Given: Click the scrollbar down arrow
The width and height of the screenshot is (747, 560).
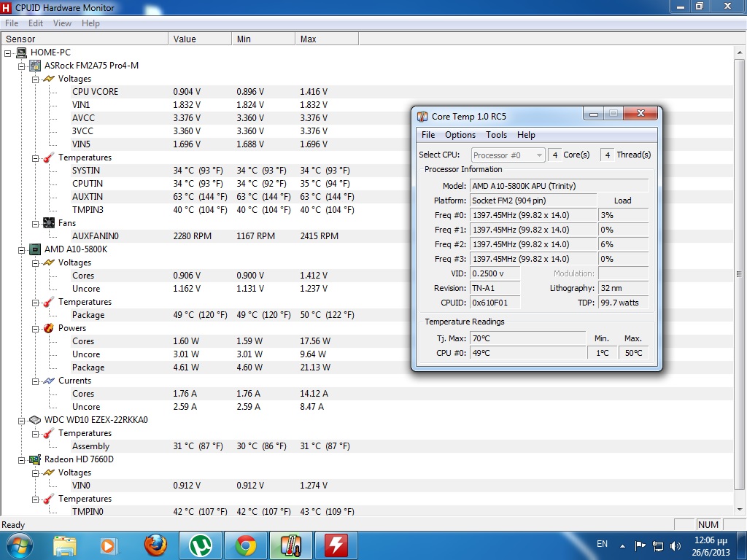Looking at the screenshot, I should [x=739, y=510].
